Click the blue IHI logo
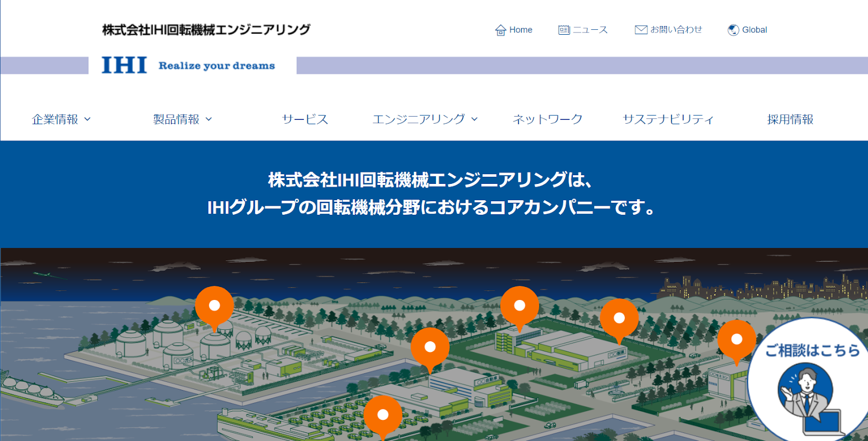 [x=124, y=65]
